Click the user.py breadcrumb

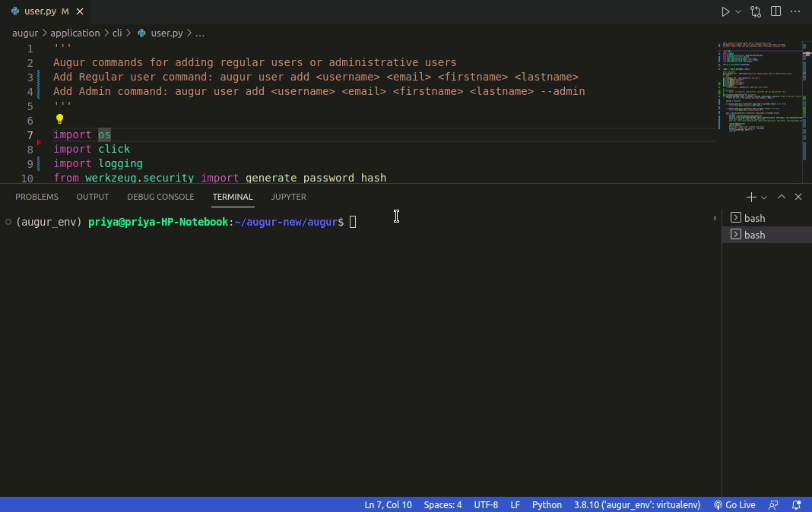[167, 33]
